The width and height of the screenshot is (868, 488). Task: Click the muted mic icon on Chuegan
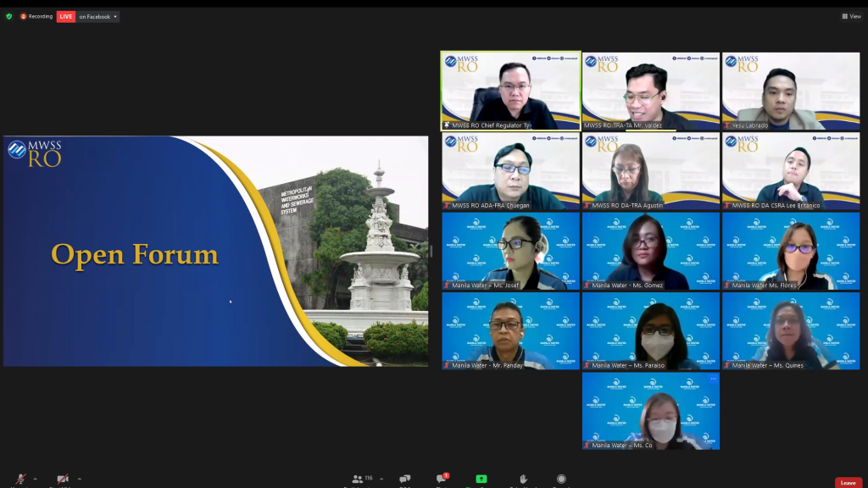click(447, 205)
